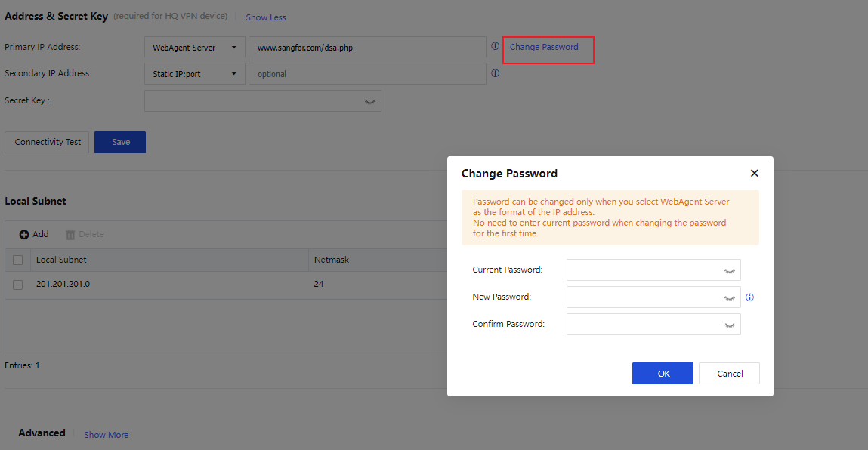Click info icon beside Primary IP Address field
The image size is (868, 450).
(x=495, y=47)
